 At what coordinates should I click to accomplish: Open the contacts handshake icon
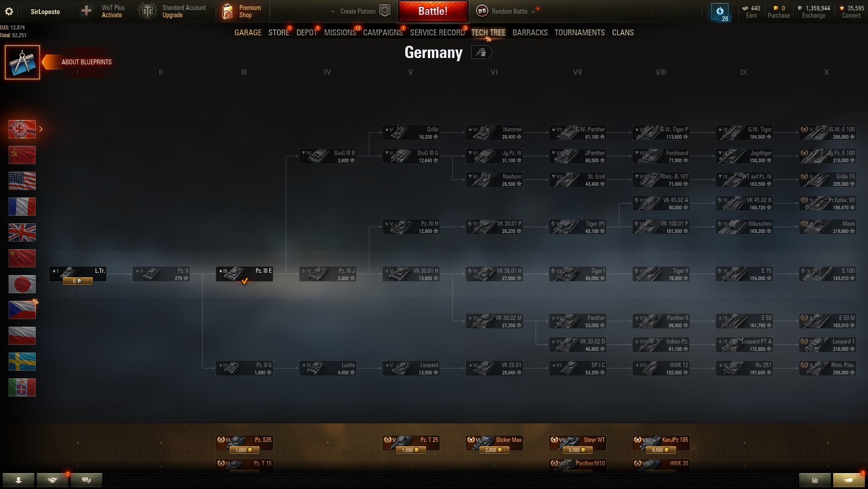point(53,479)
